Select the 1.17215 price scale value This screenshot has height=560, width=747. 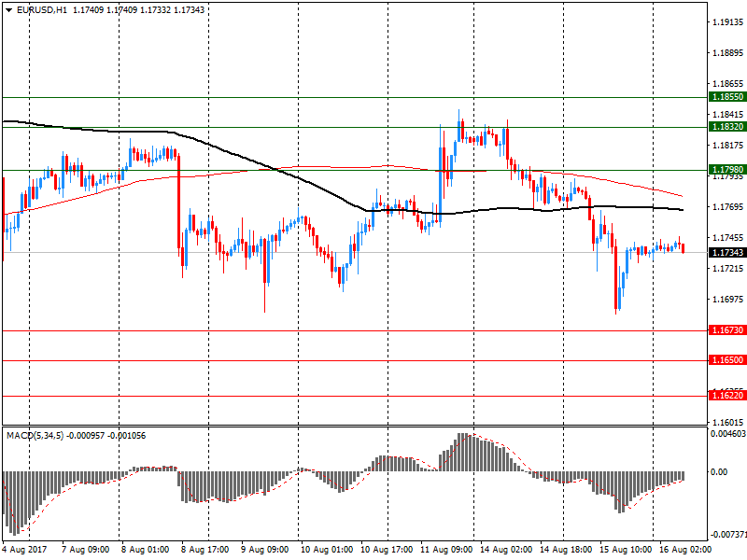727,269
